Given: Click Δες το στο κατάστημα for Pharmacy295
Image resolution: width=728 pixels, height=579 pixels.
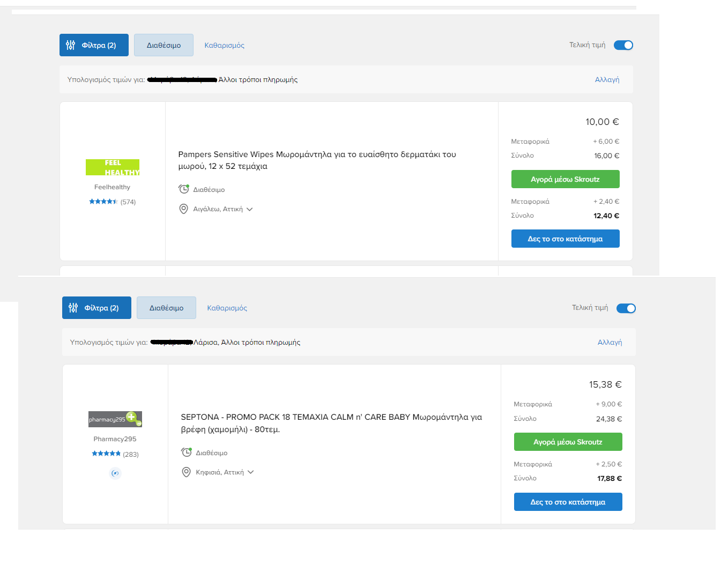Looking at the screenshot, I should [x=568, y=502].
